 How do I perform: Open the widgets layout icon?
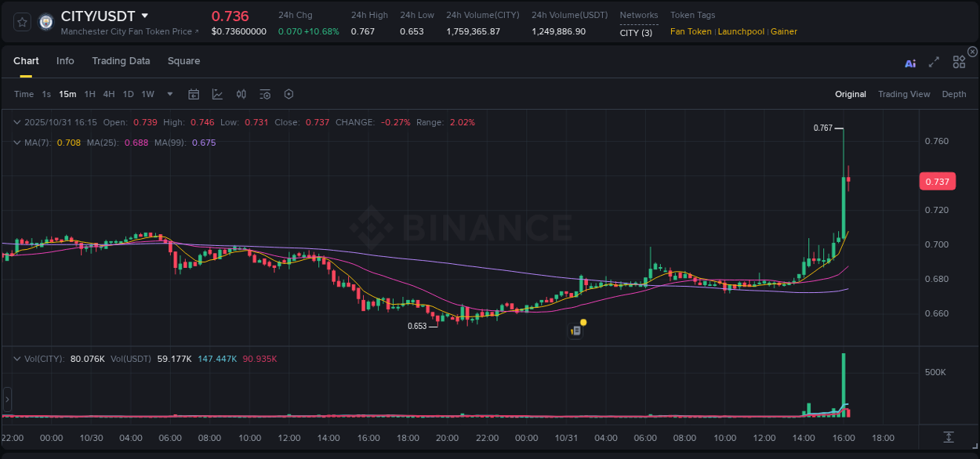click(959, 63)
